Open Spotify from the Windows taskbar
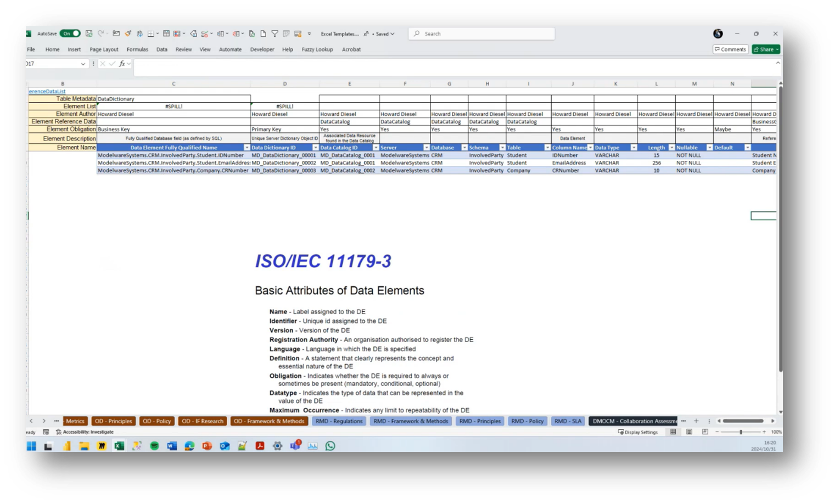835x504 pixels. tap(154, 446)
